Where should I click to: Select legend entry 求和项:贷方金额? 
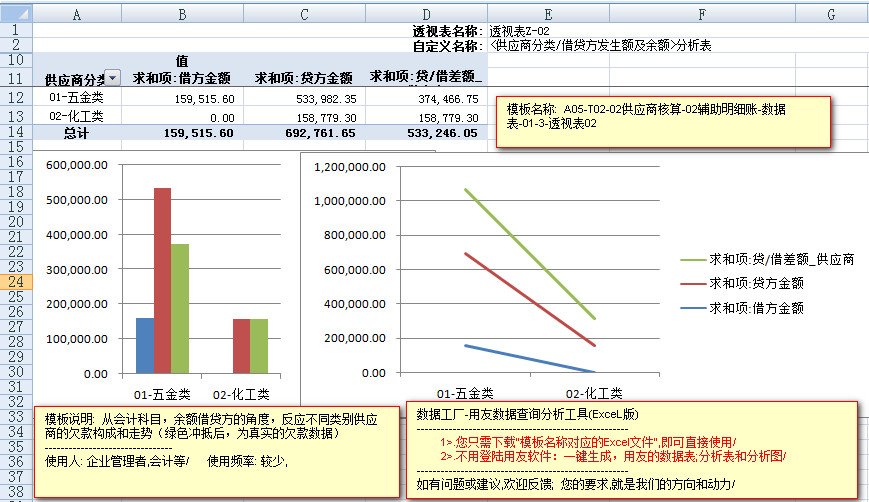click(x=755, y=284)
